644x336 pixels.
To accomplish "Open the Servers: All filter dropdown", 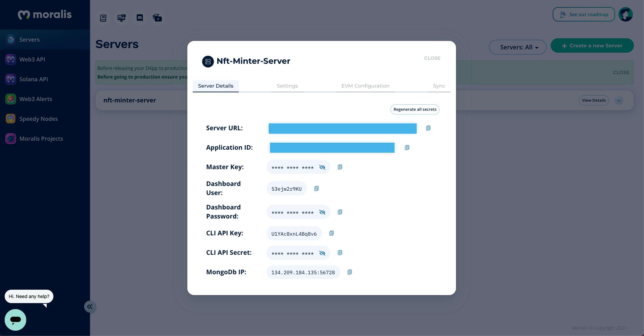I will coord(518,47).
